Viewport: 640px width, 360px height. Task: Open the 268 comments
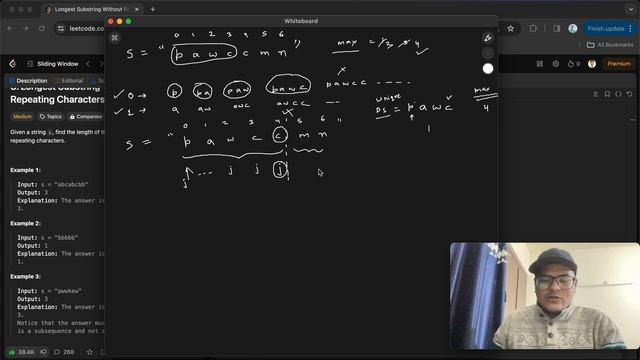click(64, 352)
